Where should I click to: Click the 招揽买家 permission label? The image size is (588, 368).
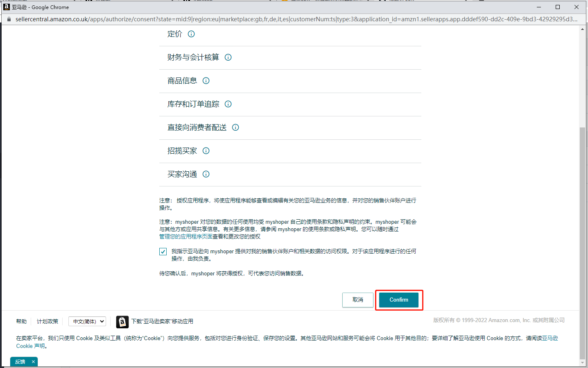[x=182, y=151]
